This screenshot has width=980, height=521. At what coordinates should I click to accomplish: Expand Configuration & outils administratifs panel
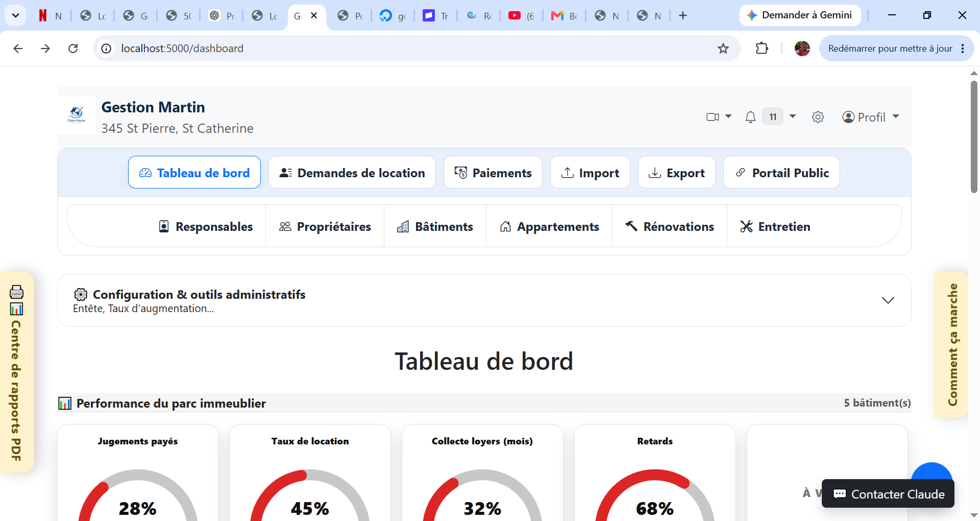(484, 300)
